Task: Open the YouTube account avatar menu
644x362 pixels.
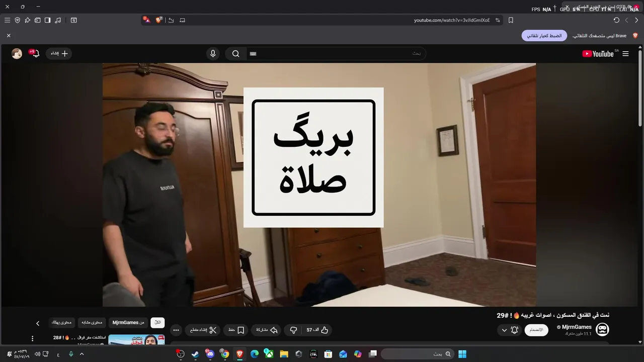Action: point(17,54)
